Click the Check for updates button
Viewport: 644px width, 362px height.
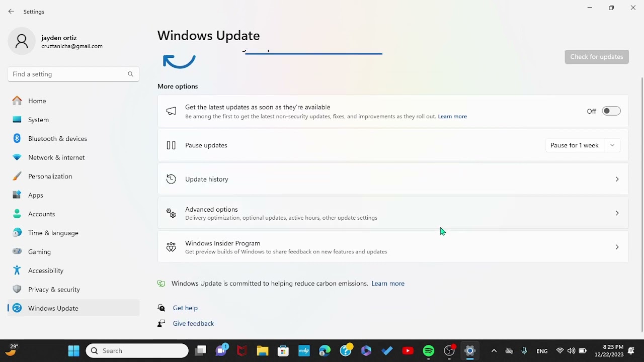click(x=597, y=57)
